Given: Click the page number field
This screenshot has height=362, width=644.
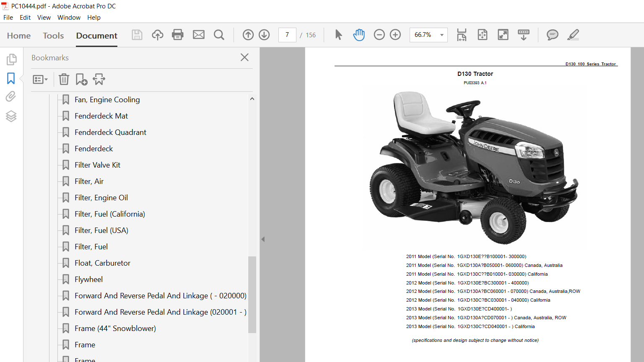Looking at the screenshot, I should point(287,35).
